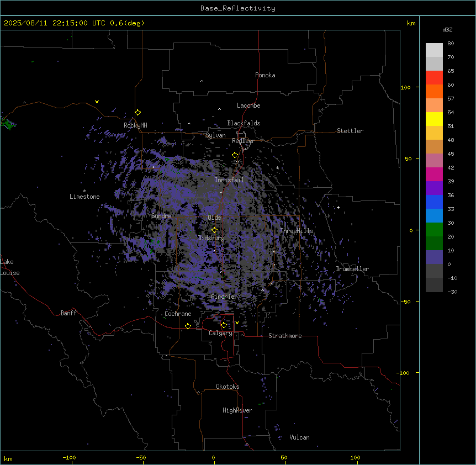Image resolution: width=476 pixels, height=465 pixels.
Task: Click the green 30 dBZ color swatch
Action: pyautogui.click(x=434, y=230)
